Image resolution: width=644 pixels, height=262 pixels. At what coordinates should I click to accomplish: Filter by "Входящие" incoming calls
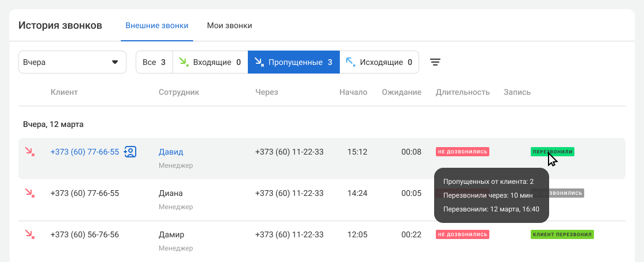click(x=210, y=62)
